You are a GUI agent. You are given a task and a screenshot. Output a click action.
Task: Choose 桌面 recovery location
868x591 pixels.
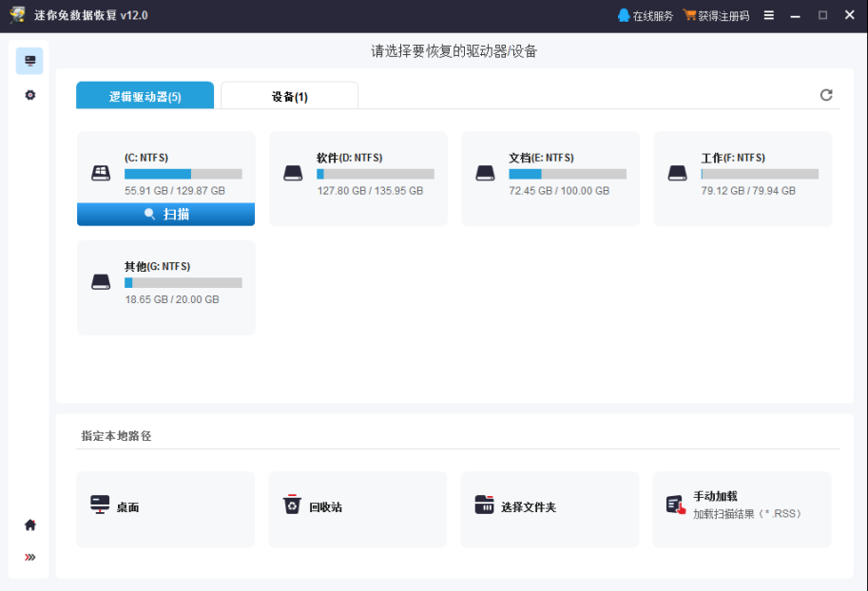(165, 509)
